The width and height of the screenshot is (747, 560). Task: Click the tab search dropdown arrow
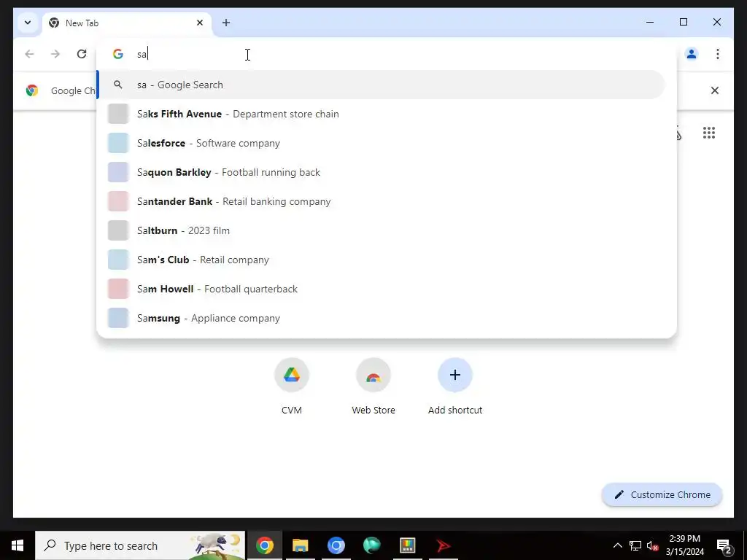tap(28, 23)
